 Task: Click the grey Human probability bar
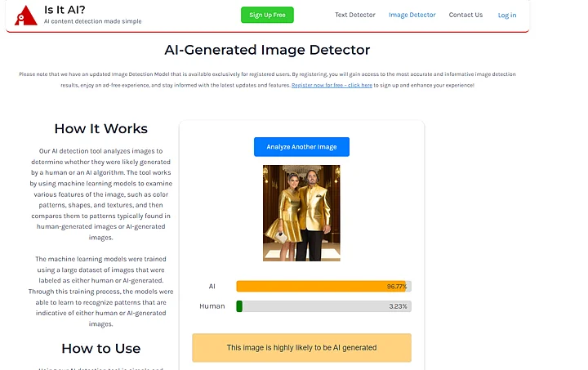coord(323,306)
